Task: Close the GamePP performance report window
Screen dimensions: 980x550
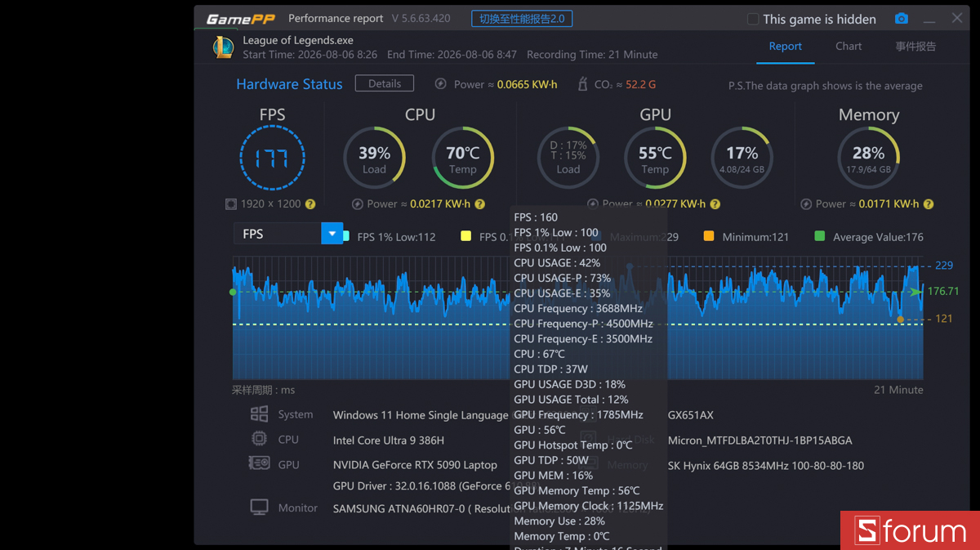Action: tap(957, 18)
